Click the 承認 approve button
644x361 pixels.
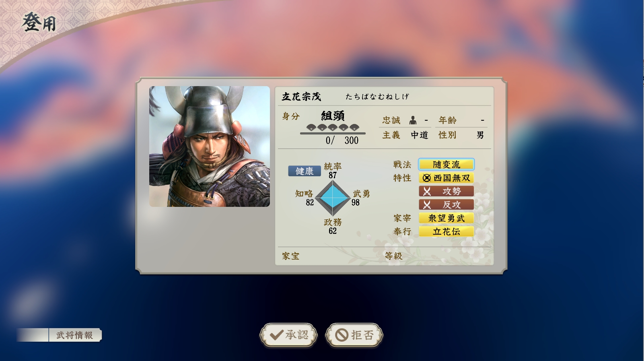point(288,335)
